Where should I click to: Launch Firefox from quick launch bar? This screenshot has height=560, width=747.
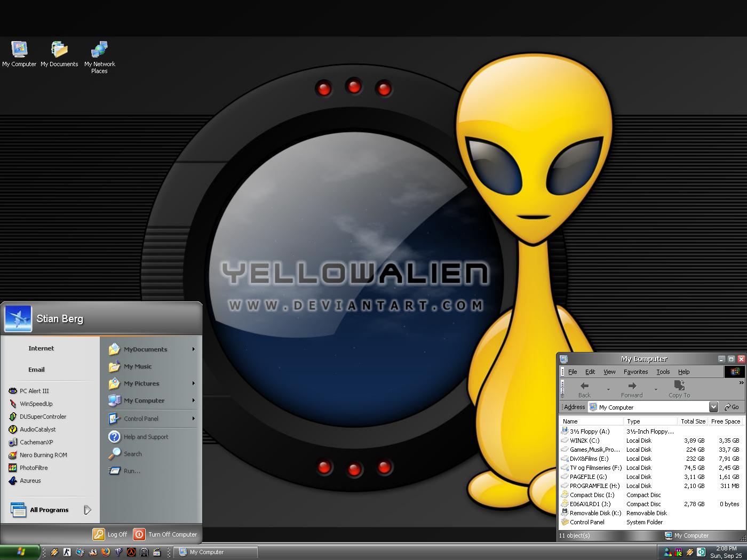(106, 552)
